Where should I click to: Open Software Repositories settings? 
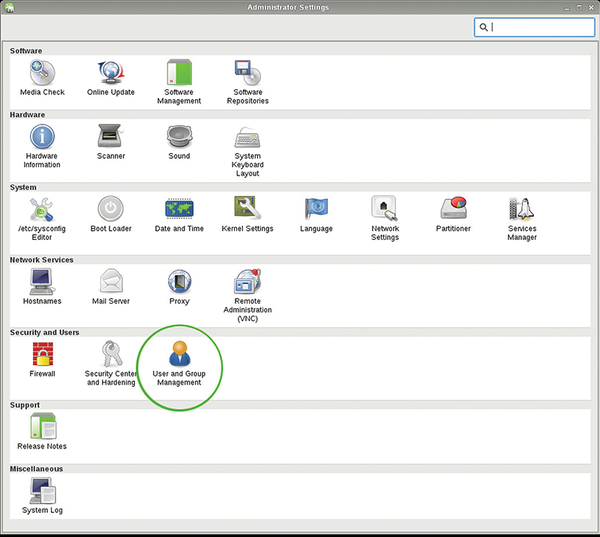[x=248, y=82]
